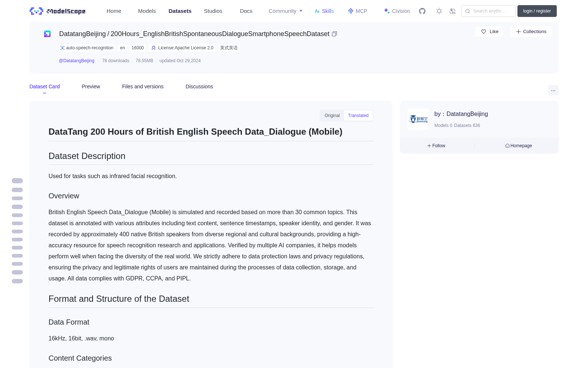Click the 'Dataset Description' heading
This screenshot has width=588, height=368.
tap(87, 156)
